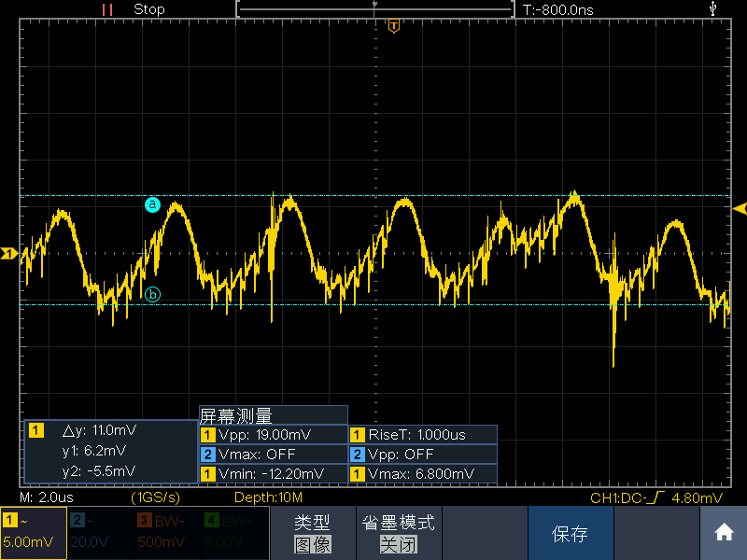Viewport: 747px width, 560px height.
Task: Click the home icon in bottom menu
Action: coord(723,532)
